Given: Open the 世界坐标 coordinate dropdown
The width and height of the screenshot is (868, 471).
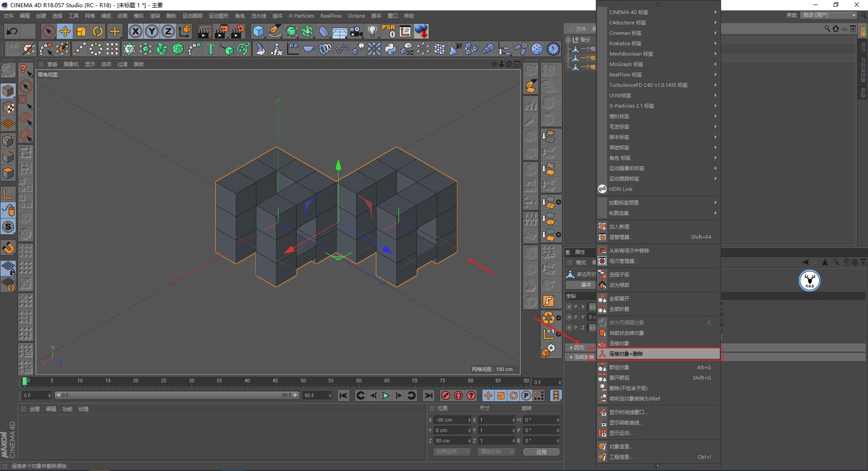Looking at the screenshot, I should pos(452,452).
